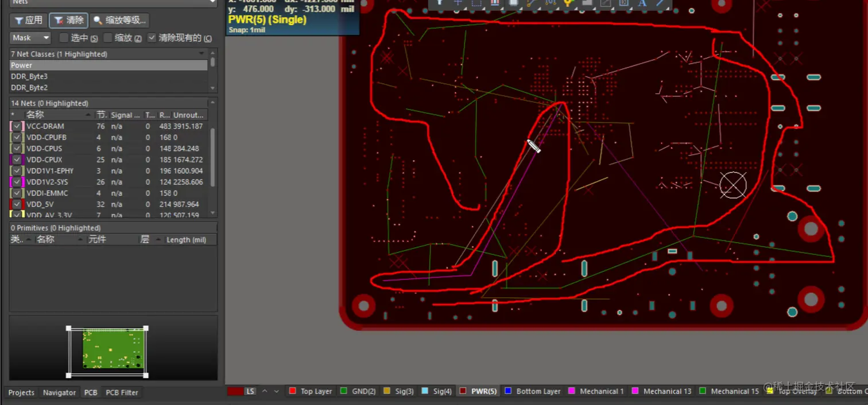Activate the Mechanical 15 layer tab
This screenshot has width=868, height=405.
point(728,391)
